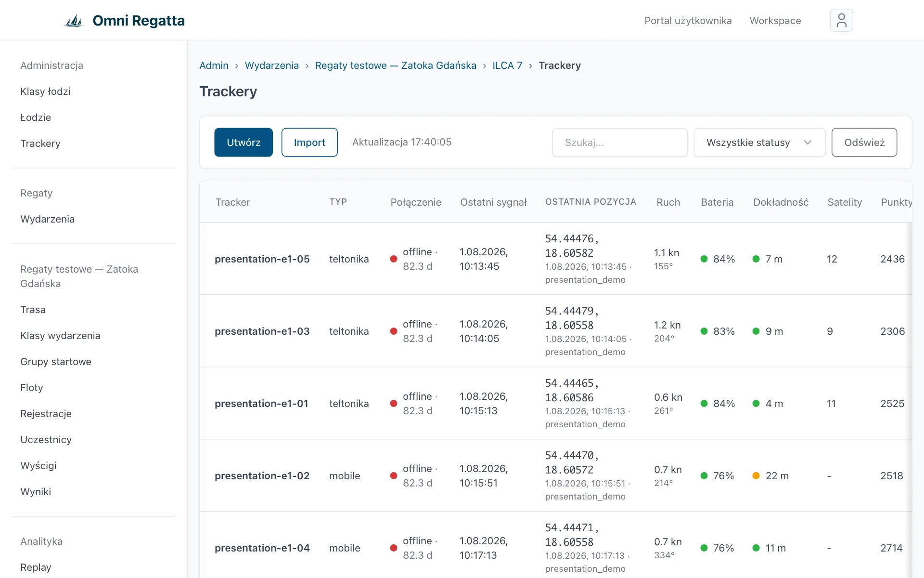The height and width of the screenshot is (578, 924).
Task: Select tracker presentation-e1-01
Action: (x=261, y=404)
